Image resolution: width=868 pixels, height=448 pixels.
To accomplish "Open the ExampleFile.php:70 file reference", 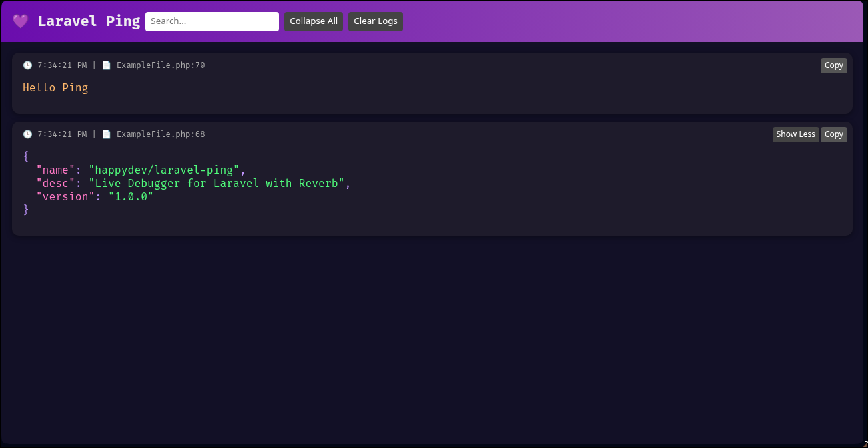I will click(161, 65).
